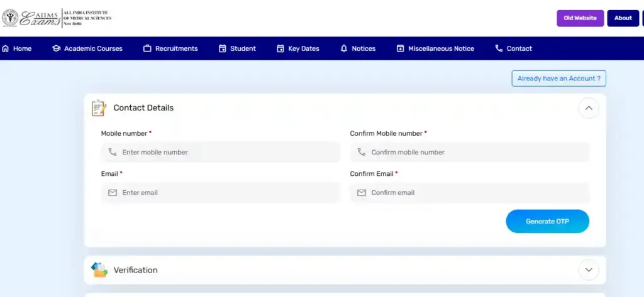644x297 pixels.
Task: Collapse the Contact Details section
Action: (x=589, y=108)
